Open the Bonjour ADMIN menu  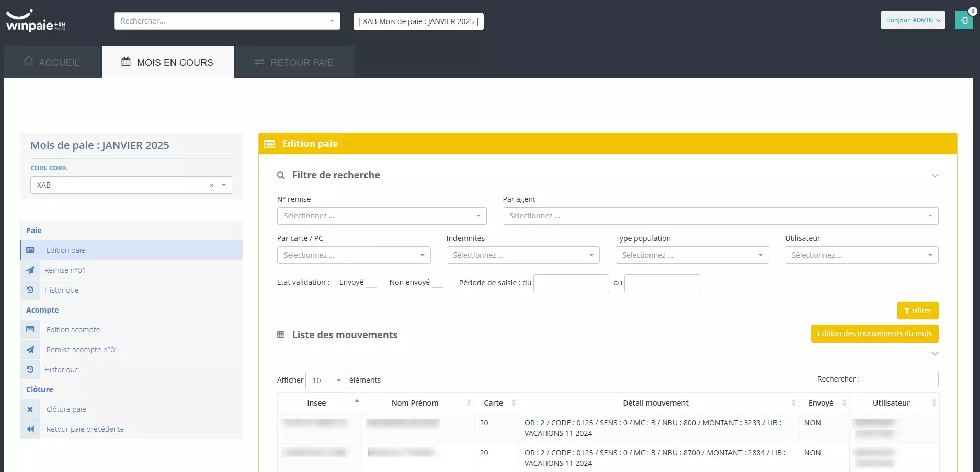[913, 20]
